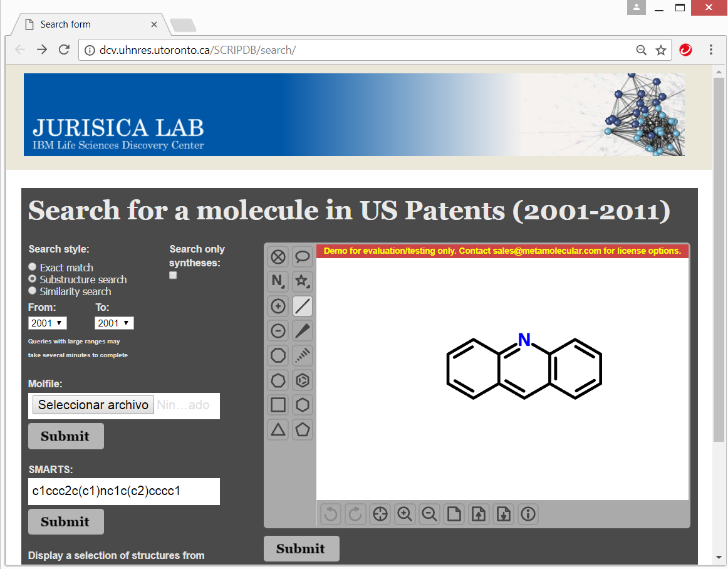Open the editor info icon
Screen dimensions: 728x569
[528, 514]
